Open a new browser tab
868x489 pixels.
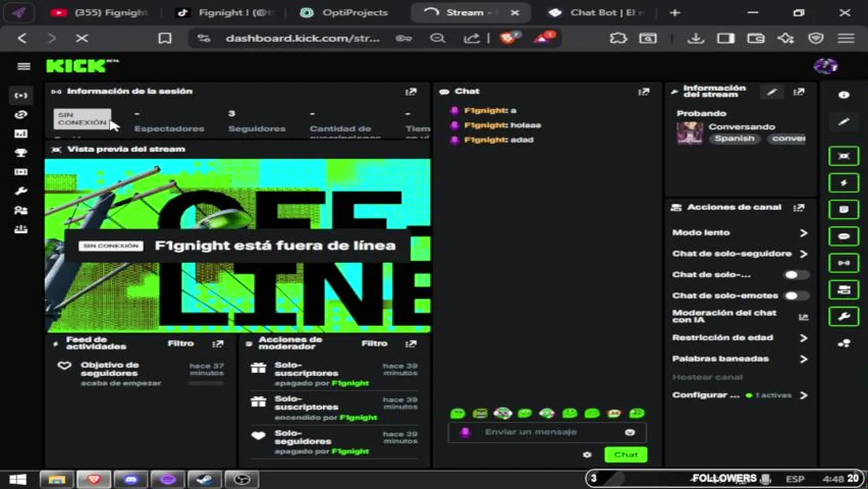(x=674, y=12)
